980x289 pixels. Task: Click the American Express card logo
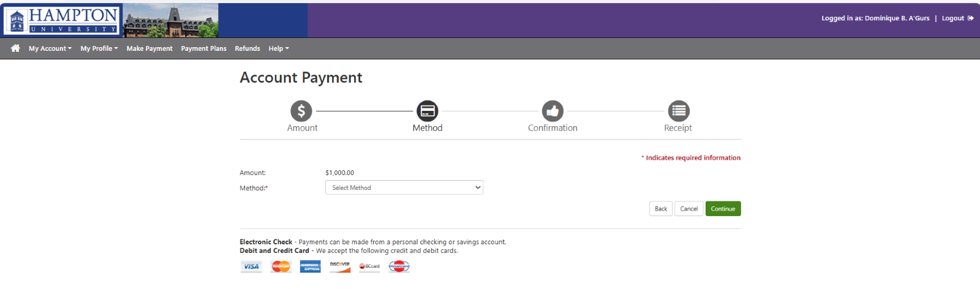[311, 266]
